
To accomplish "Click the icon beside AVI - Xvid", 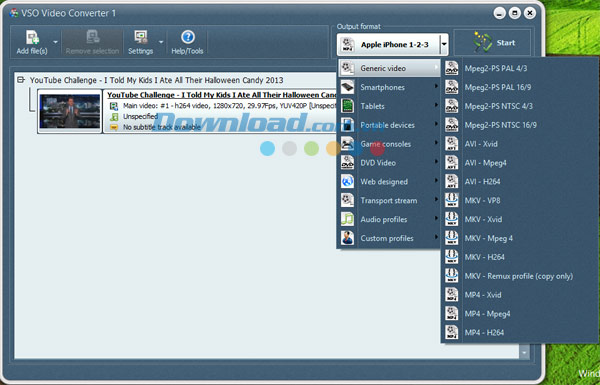I will click(452, 144).
